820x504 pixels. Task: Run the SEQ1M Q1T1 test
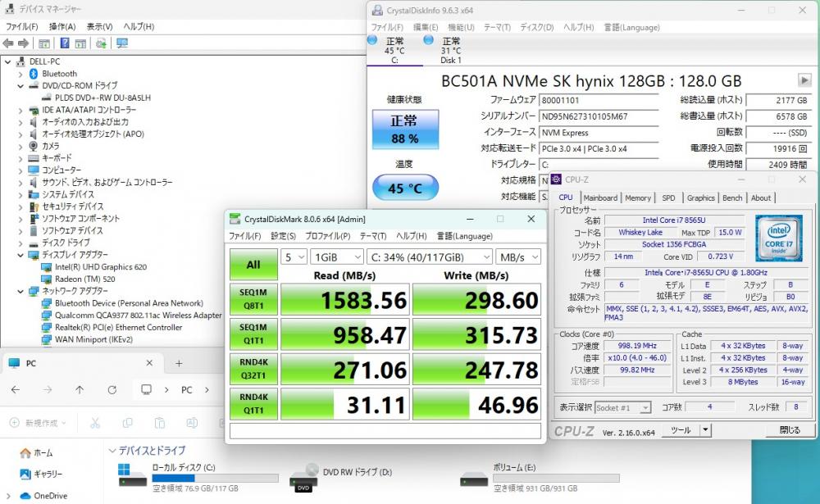coord(253,334)
